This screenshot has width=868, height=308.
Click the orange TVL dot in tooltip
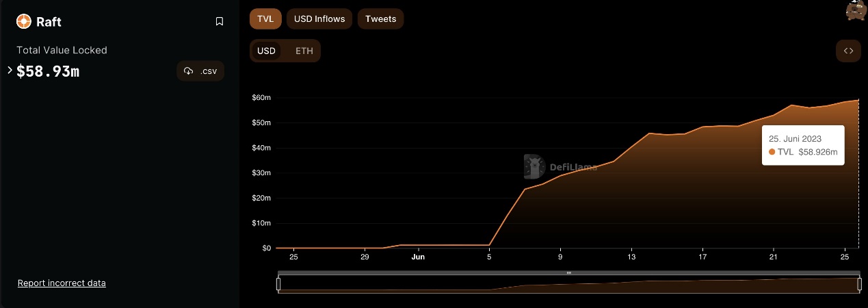772,152
